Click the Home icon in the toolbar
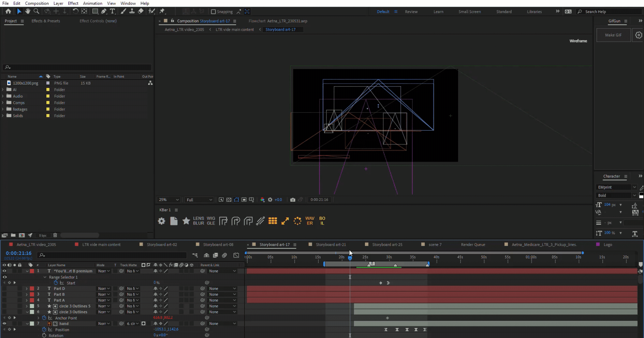The height and width of the screenshot is (338, 644). click(8, 11)
